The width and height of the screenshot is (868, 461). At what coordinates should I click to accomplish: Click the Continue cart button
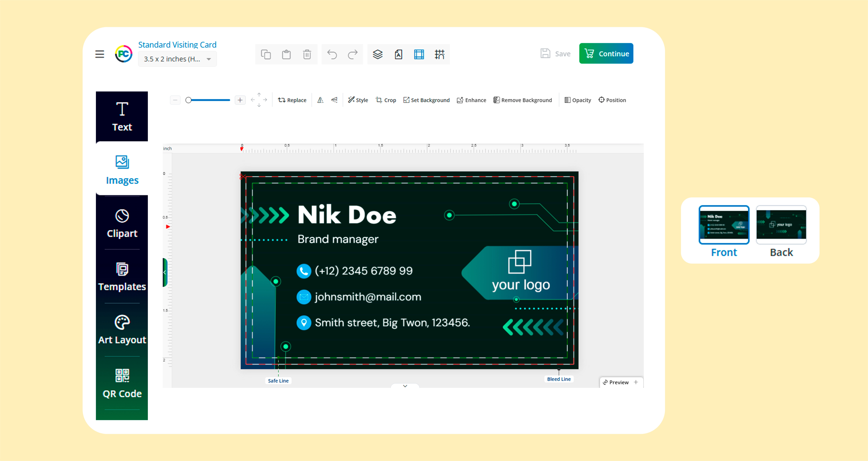pos(606,53)
